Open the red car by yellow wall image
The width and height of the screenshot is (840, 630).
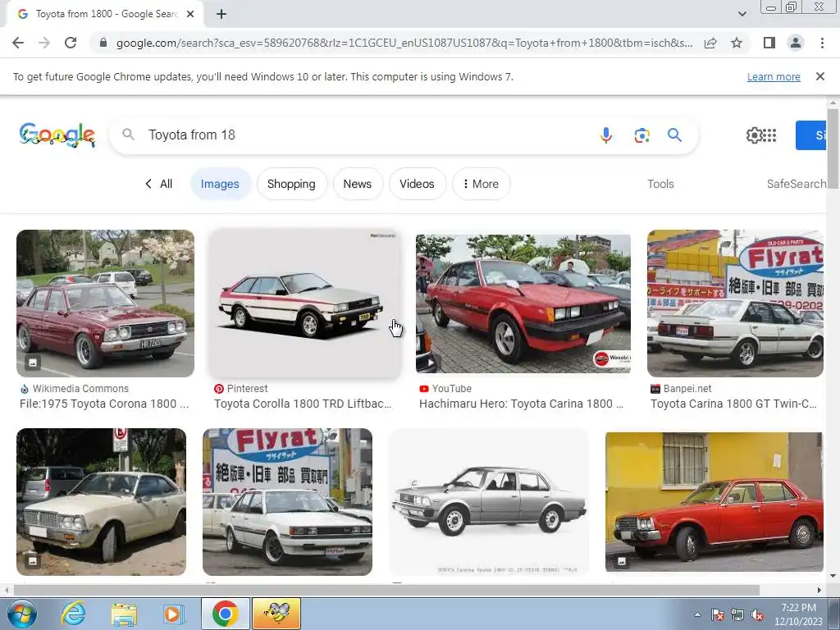pos(714,502)
